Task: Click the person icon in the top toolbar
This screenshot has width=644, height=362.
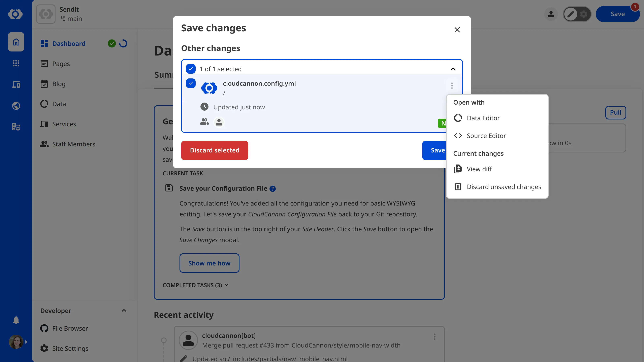Action: pos(551,14)
